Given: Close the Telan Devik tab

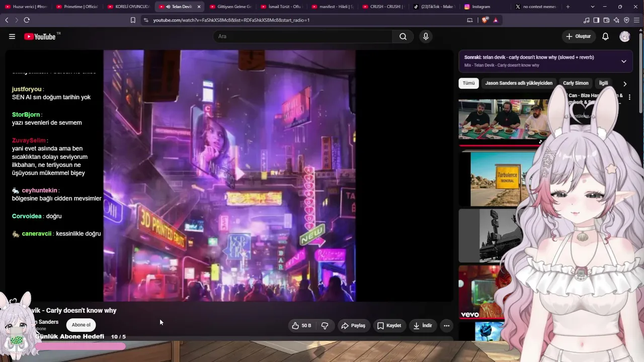Looking at the screenshot, I should 199,7.
